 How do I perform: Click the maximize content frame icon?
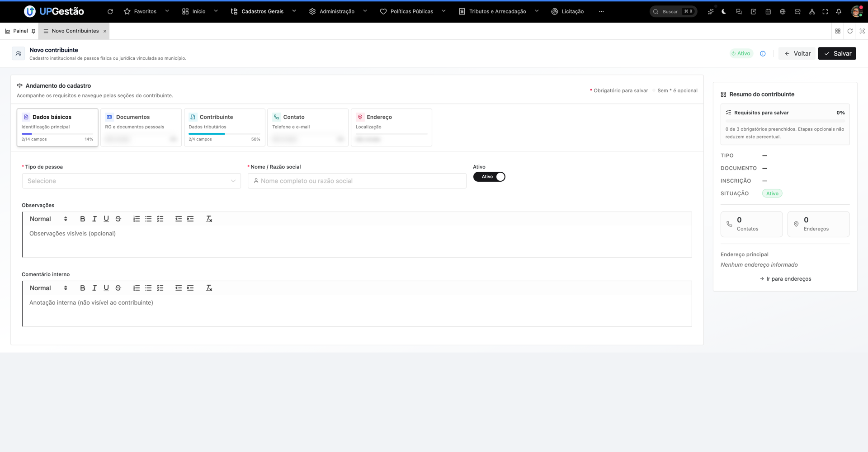[862, 31]
